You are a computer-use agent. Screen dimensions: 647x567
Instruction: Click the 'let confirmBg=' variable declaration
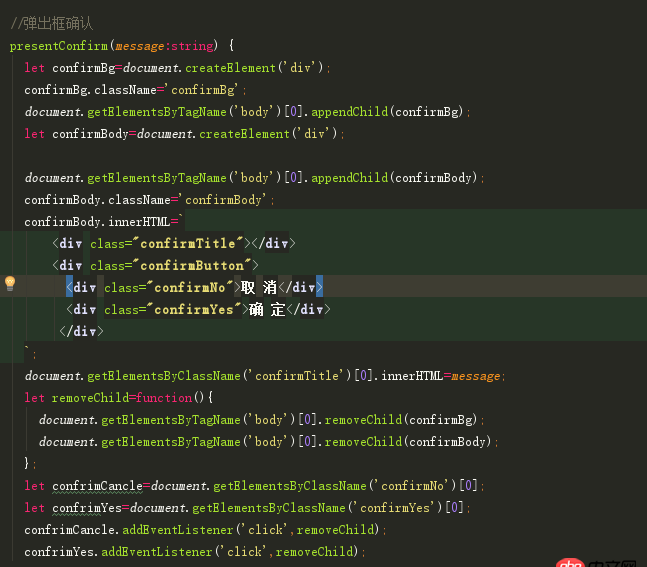coord(73,68)
